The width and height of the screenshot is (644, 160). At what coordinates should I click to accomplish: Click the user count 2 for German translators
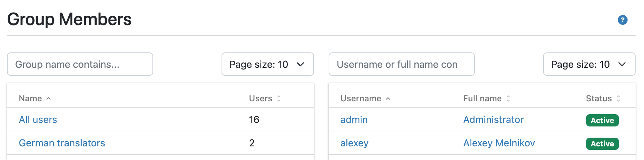252,143
